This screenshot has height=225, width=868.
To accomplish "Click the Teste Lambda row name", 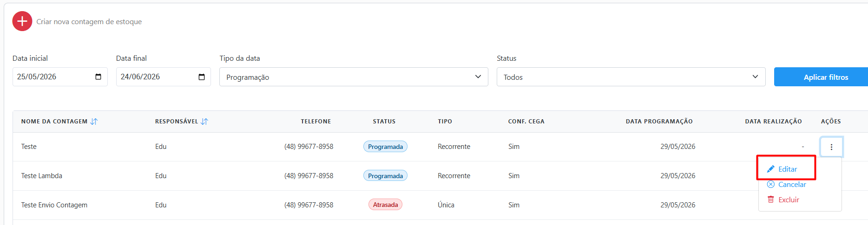I will coord(42,176).
